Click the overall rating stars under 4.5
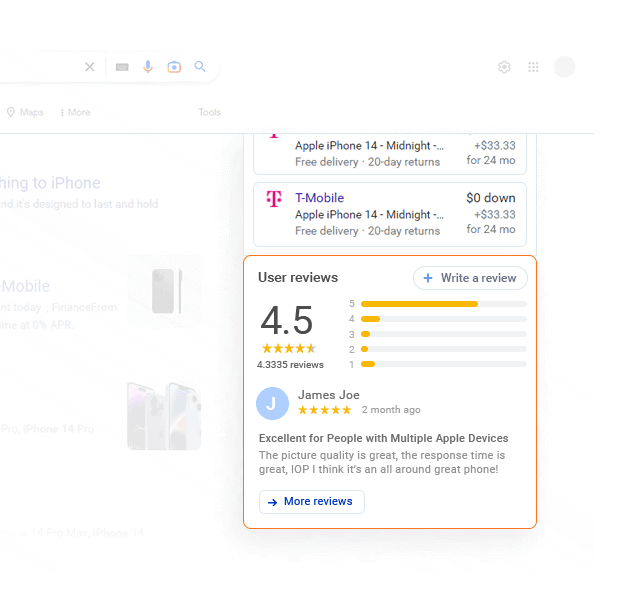631x606 pixels. point(289,348)
